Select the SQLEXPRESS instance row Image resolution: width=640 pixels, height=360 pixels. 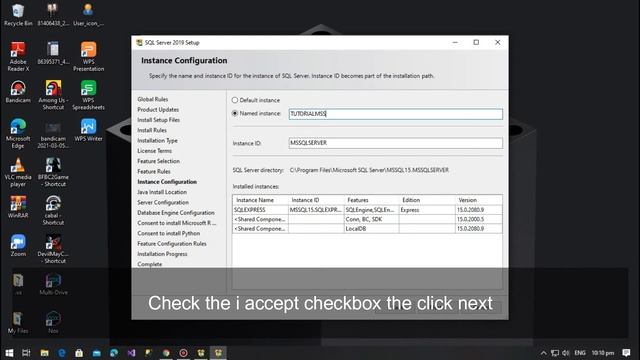tap(367, 210)
